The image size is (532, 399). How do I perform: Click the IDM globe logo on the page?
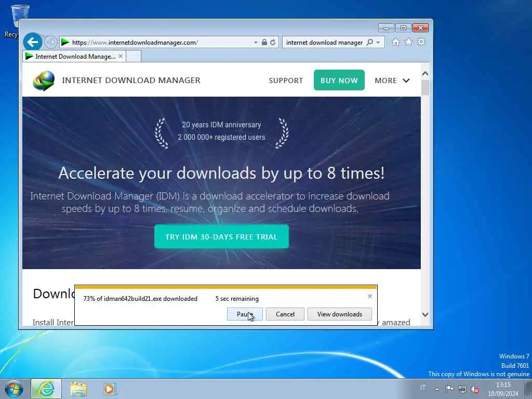tap(44, 81)
